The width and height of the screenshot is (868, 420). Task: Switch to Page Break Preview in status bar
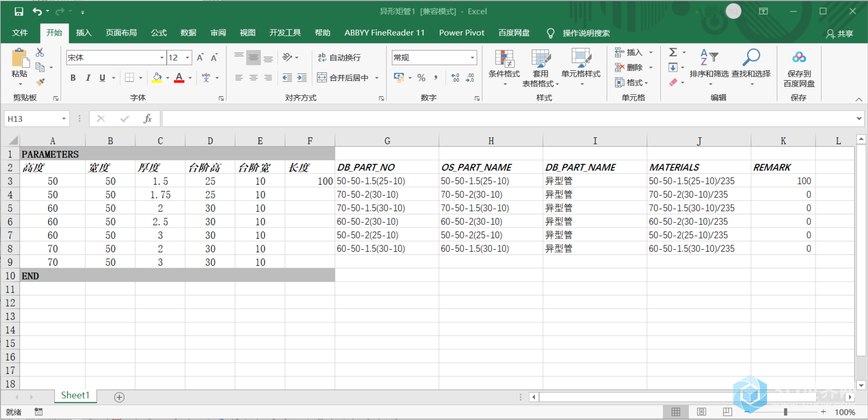[x=727, y=411]
